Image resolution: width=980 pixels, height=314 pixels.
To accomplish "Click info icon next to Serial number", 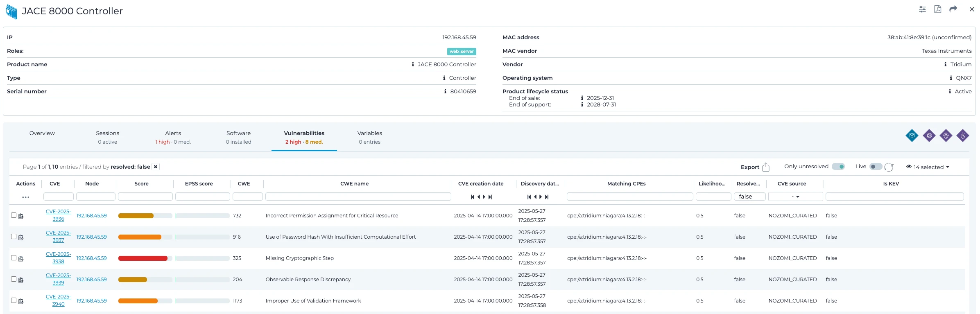I will tap(445, 91).
